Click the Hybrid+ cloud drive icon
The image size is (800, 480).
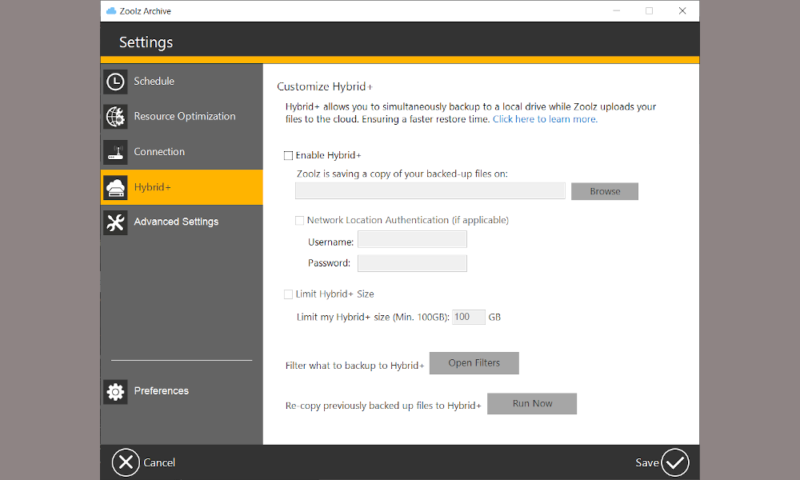click(115, 187)
